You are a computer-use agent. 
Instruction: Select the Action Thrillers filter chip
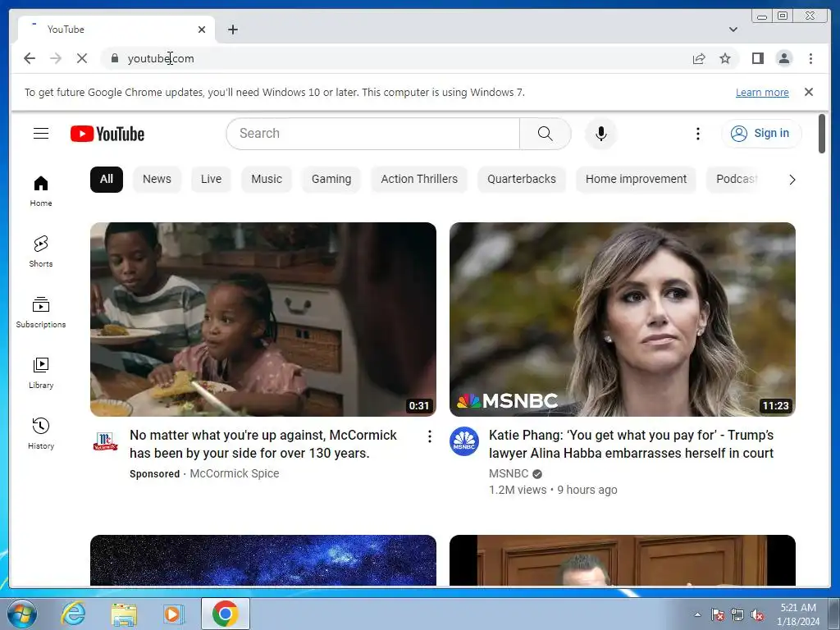pos(419,180)
